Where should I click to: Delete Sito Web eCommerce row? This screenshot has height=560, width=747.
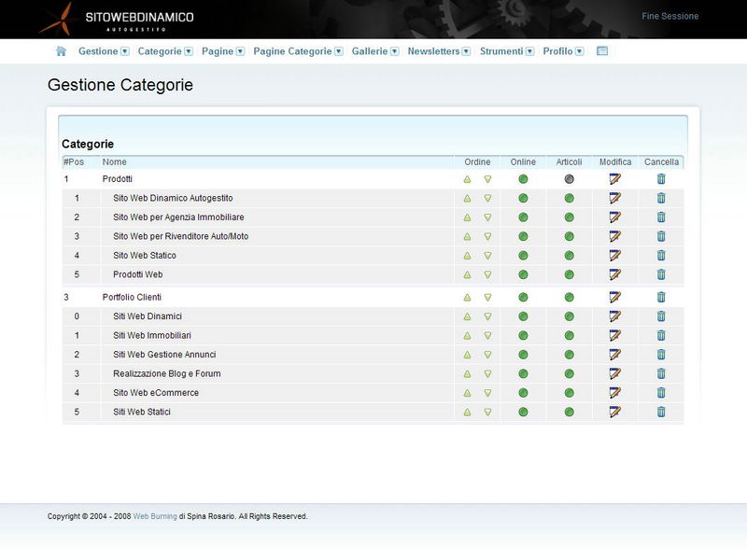(661, 392)
